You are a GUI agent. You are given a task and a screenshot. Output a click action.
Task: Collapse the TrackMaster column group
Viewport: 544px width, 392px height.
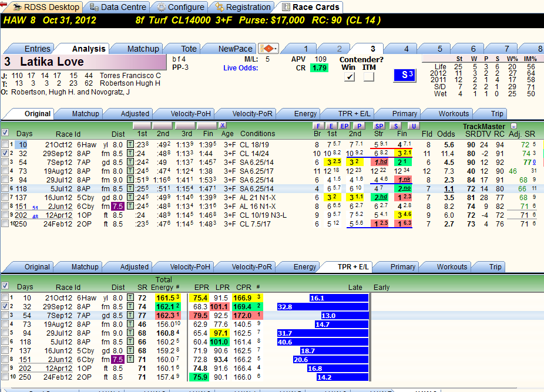[514, 126]
